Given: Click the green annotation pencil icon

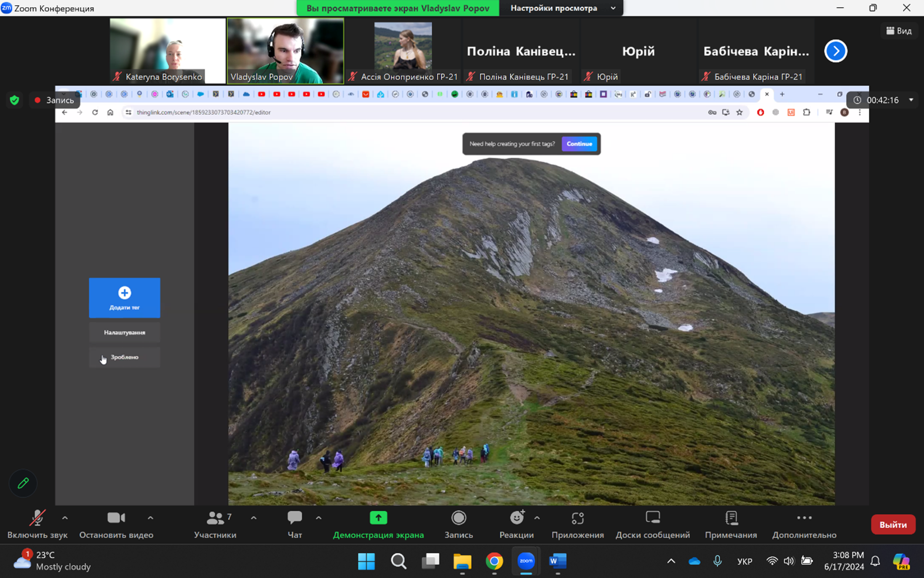Looking at the screenshot, I should coord(23,483).
